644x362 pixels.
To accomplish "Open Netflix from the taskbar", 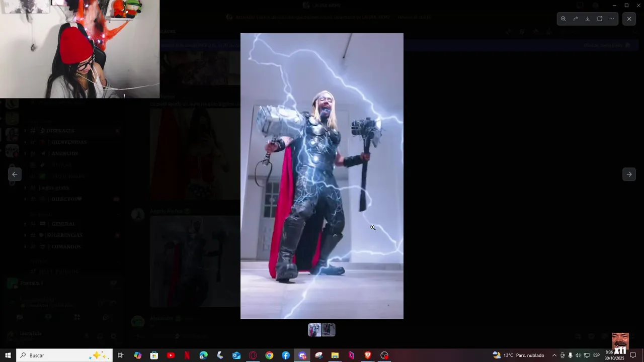I will click(x=187, y=355).
